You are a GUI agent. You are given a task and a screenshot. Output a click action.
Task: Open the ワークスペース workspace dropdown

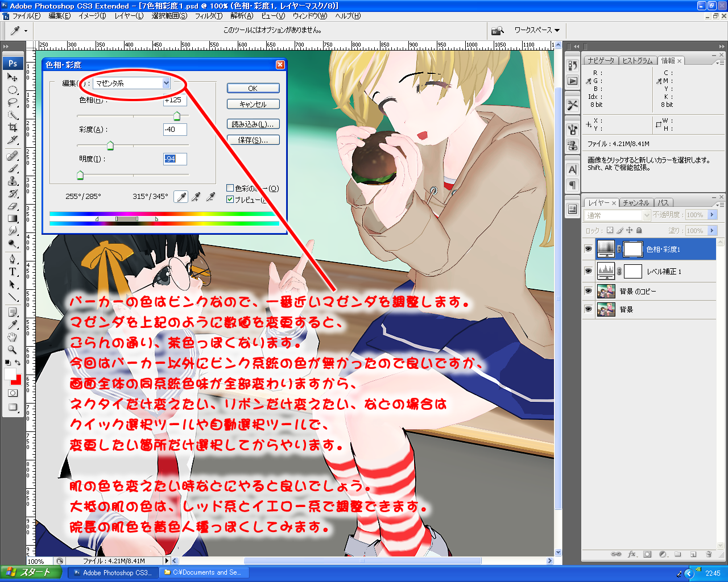[x=536, y=30]
